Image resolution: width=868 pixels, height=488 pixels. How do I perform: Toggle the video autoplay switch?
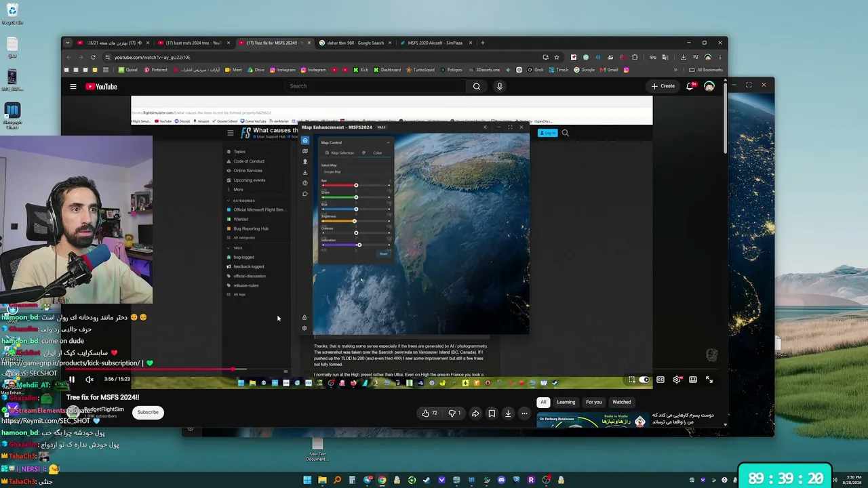coord(644,380)
